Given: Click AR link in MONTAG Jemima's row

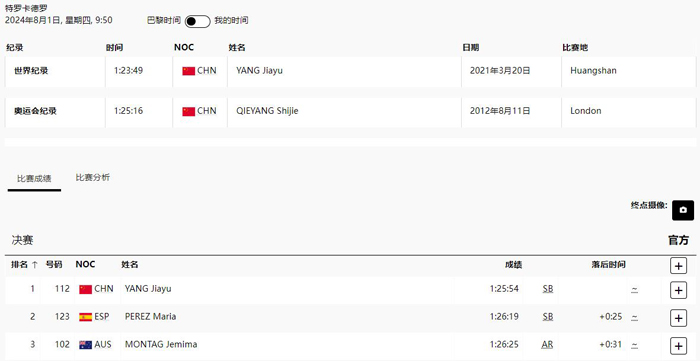Looking at the screenshot, I should (547, 344).
